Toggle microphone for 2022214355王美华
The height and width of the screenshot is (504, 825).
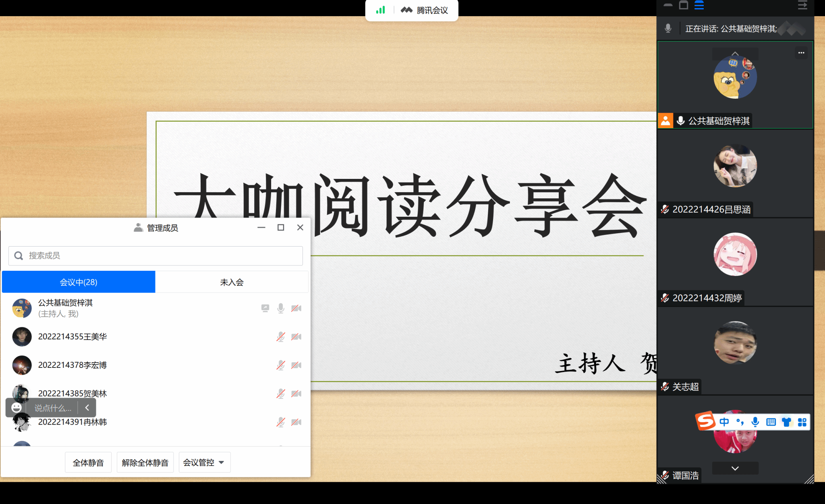click(281, 337)
